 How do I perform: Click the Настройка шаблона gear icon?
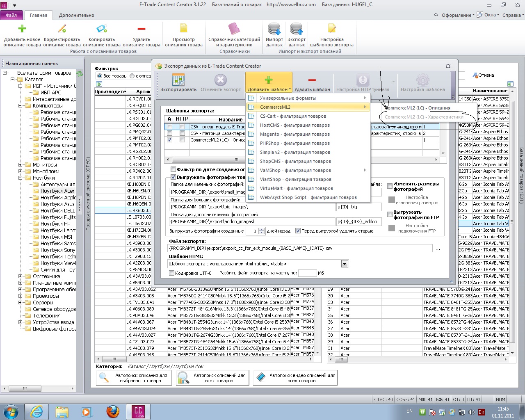coord(422,80)
